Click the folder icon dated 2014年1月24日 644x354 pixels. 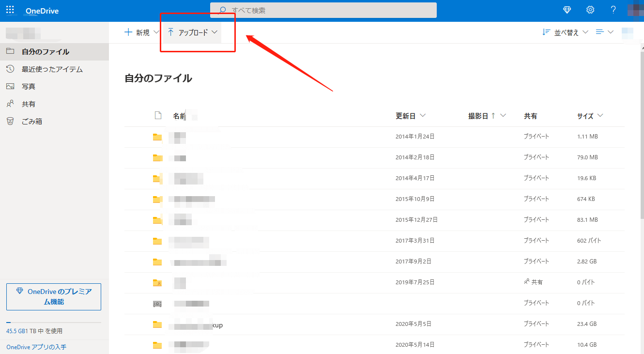[157, 137]
